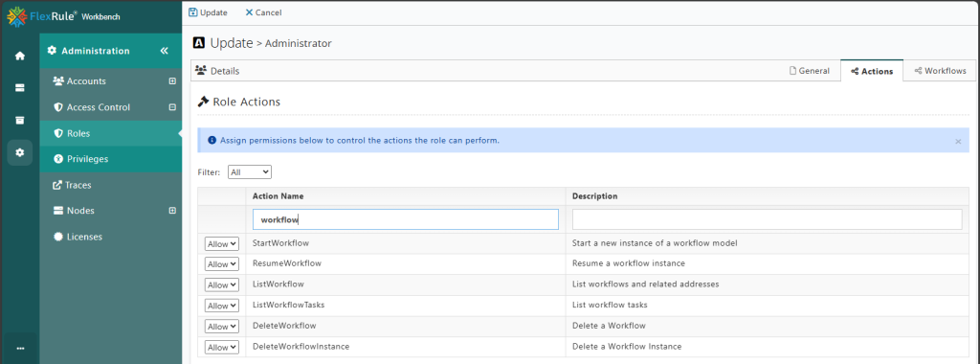Click the Nodes server icon
Screen dimensions: 980x364
coord(58,211)
